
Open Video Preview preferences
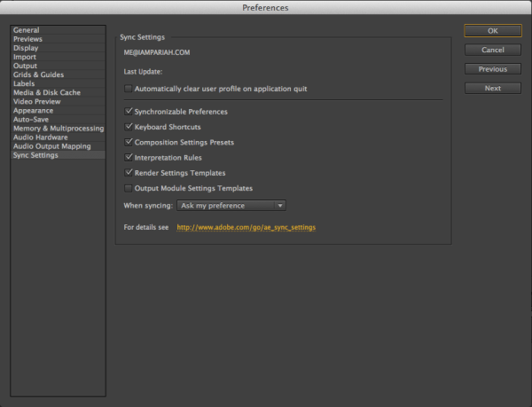click(x=38, y=102)
